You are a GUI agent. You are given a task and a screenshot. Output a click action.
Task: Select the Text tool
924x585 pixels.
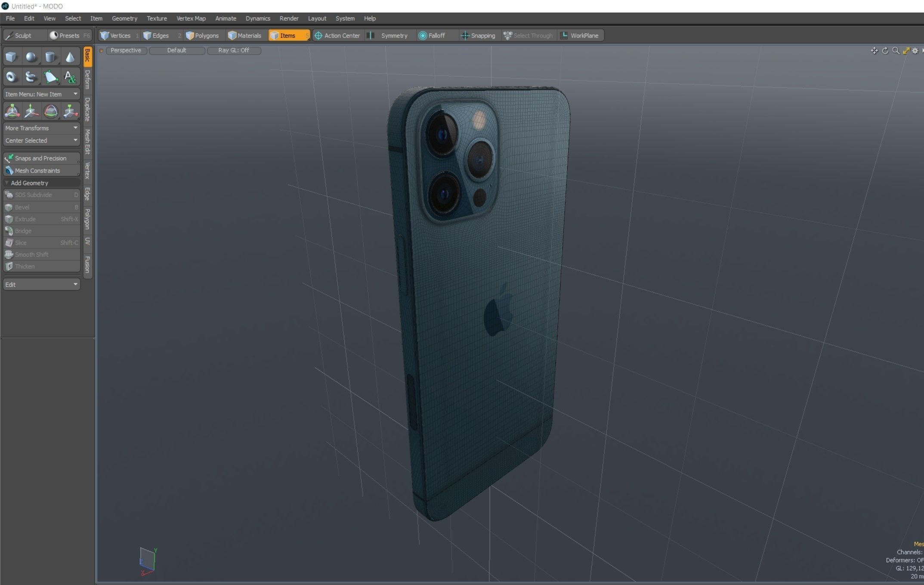(70, 77)
